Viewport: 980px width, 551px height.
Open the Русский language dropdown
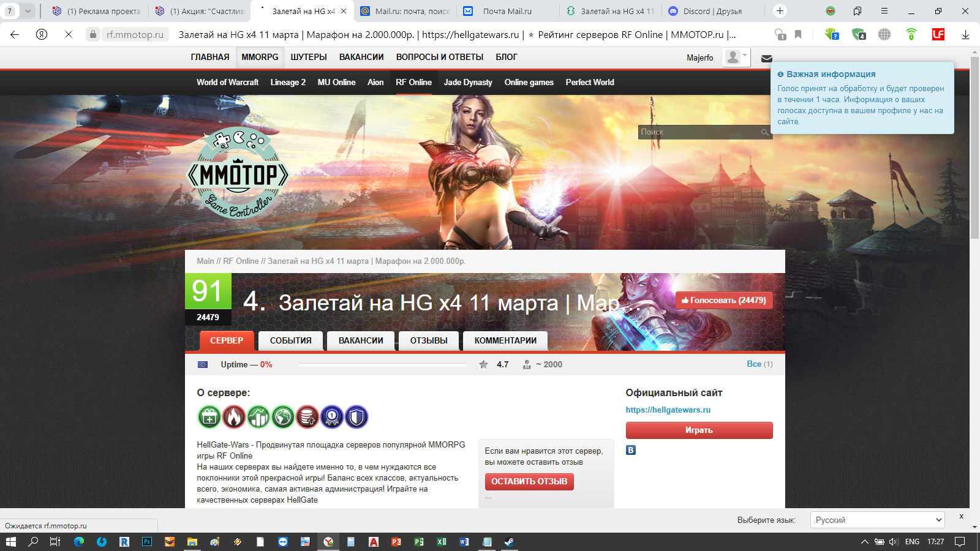[877, 520]
